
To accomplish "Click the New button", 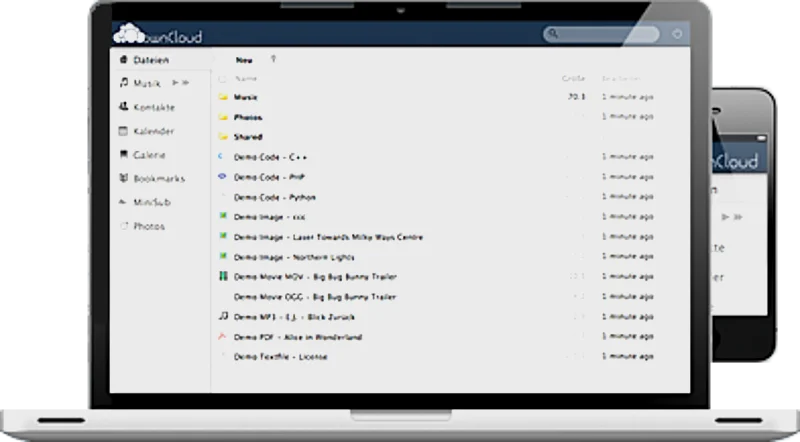I will click(x=244, y=60).
